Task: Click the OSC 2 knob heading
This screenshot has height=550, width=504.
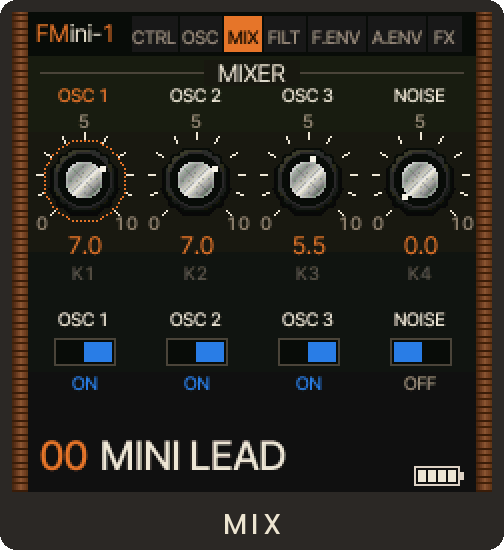Action: coord(195,95)
